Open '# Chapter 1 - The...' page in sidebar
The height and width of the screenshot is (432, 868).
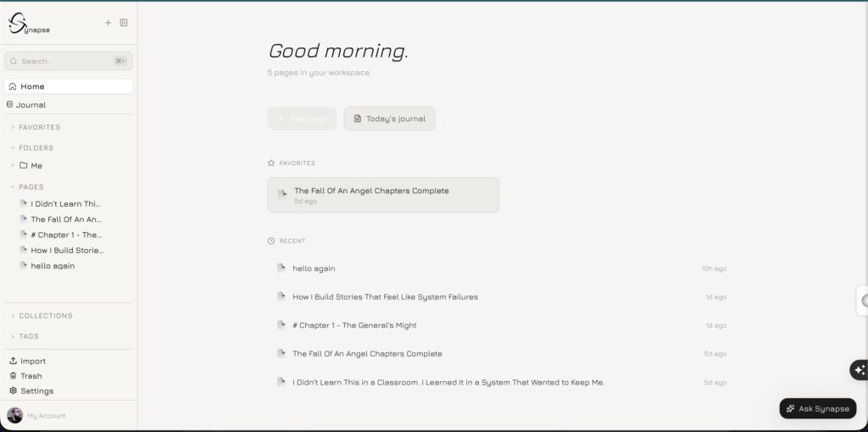(x=66, y=235)
